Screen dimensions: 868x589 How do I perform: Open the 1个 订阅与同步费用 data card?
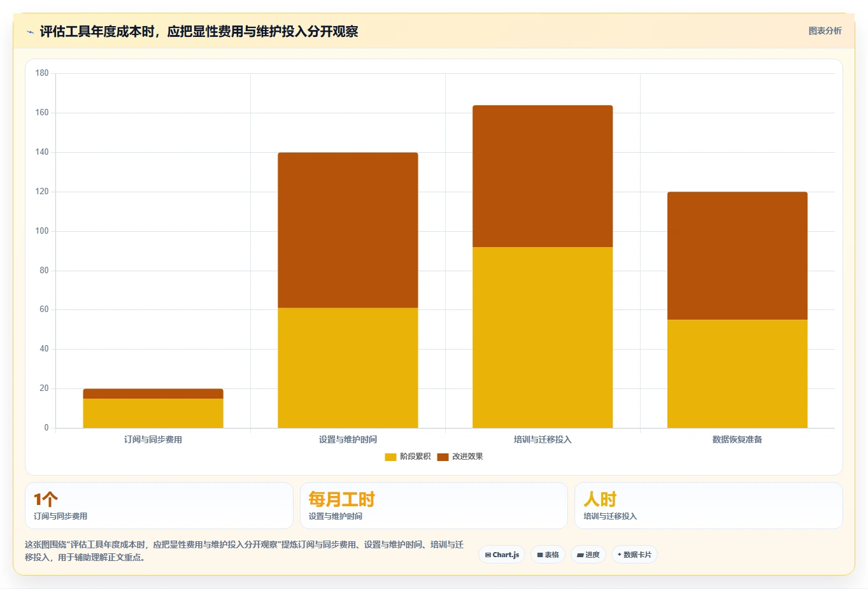159,506
